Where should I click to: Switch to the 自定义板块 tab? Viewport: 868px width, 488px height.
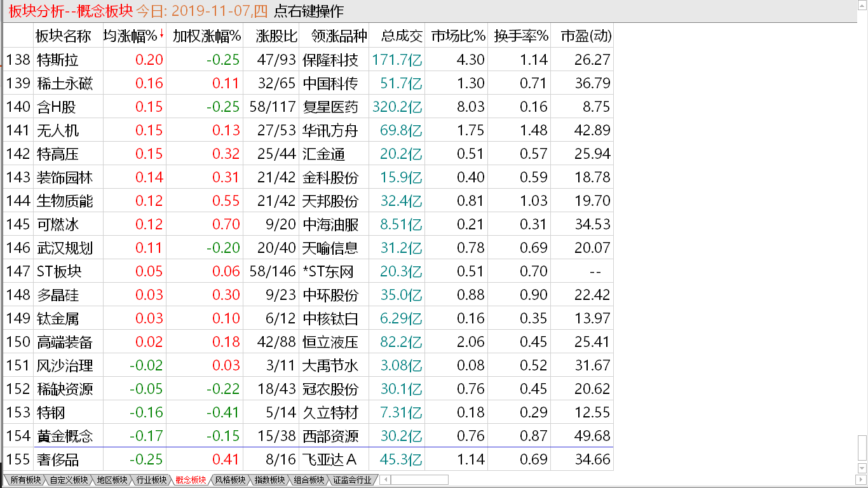click(69, 480)
